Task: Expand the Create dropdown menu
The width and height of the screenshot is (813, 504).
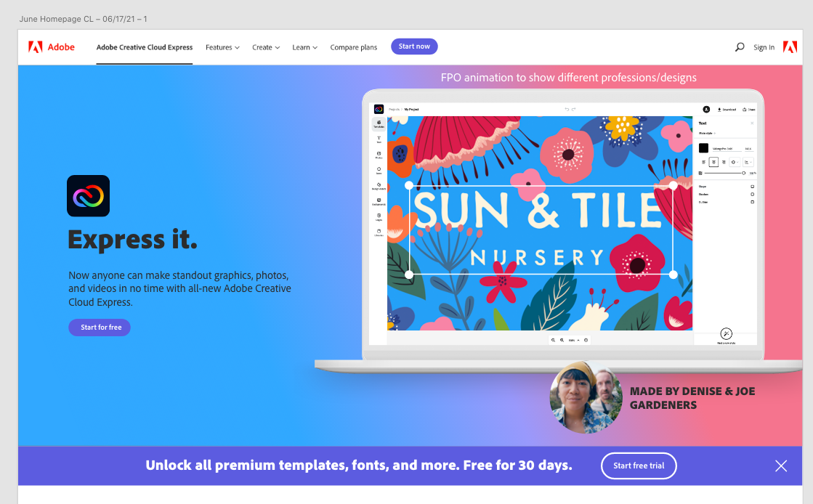Action: pos(266,47)
